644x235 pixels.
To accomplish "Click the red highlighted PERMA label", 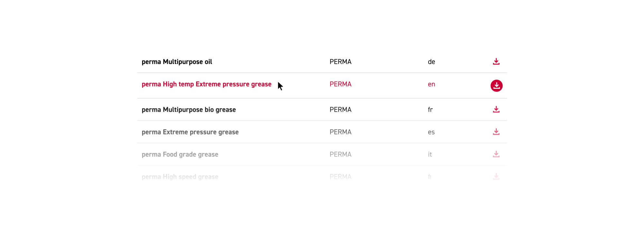I will [340, 84].
